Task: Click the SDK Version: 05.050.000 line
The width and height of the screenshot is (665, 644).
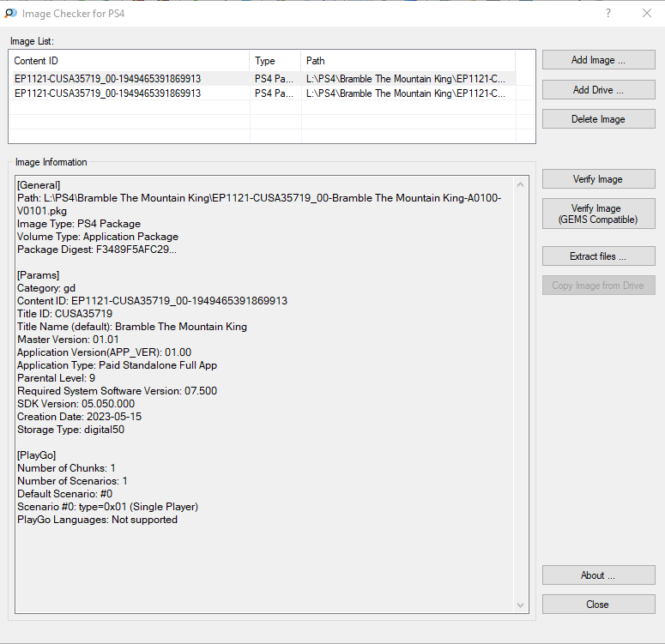Action: (76, 404)
